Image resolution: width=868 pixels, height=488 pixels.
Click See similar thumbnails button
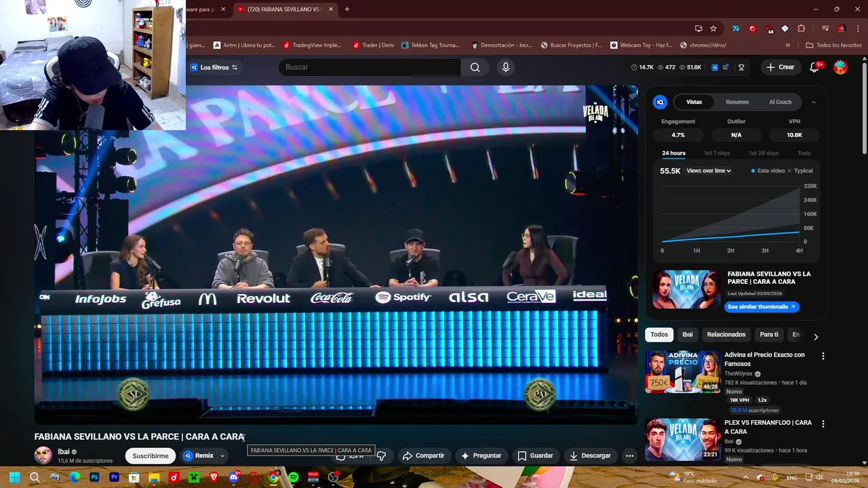tap(762, 307)
